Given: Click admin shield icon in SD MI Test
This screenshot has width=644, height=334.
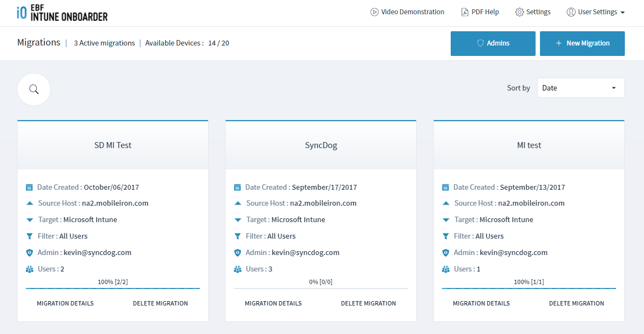Looking at the screenshot, I should [x=29, y=252].
